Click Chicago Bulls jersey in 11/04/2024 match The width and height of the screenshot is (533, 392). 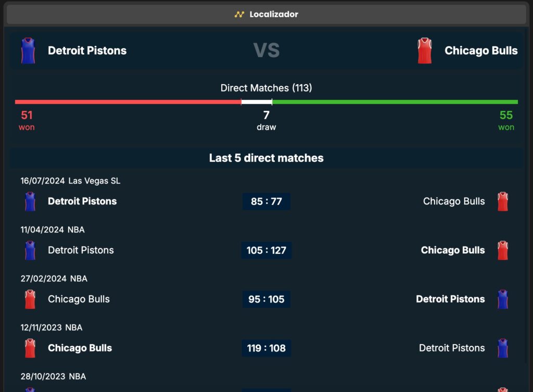[x=502, y=250]
